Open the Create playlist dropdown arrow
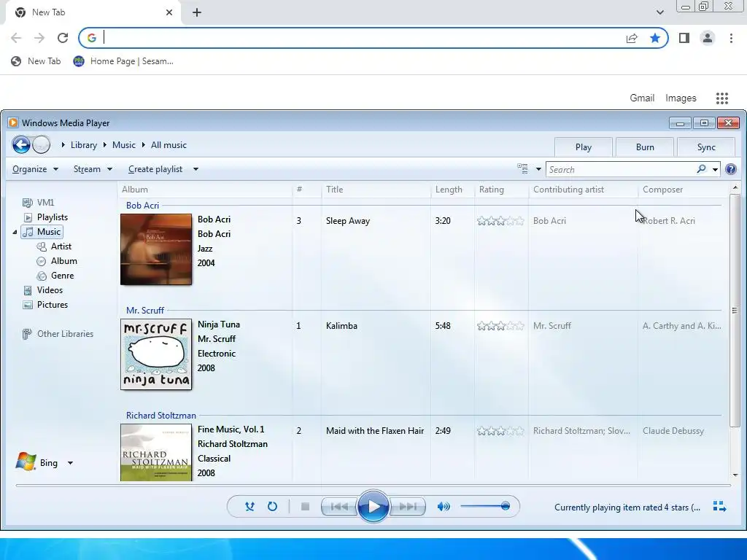 pyautogui.click(x=196, y=169)
